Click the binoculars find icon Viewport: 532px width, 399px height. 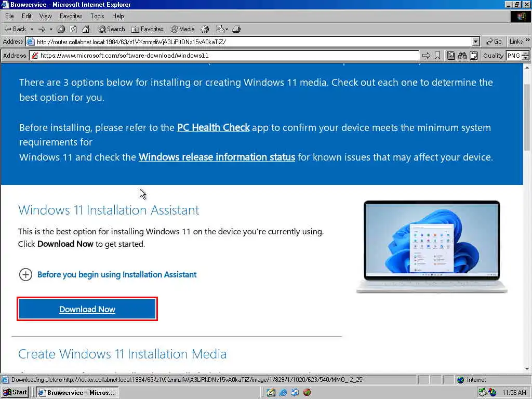(462, 56)
